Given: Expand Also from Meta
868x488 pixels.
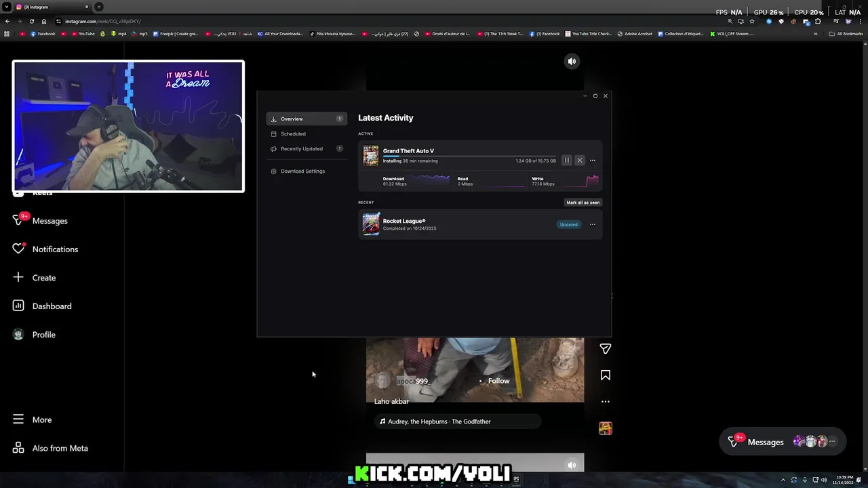Looking at the screenshot, I should coord(60,448).
